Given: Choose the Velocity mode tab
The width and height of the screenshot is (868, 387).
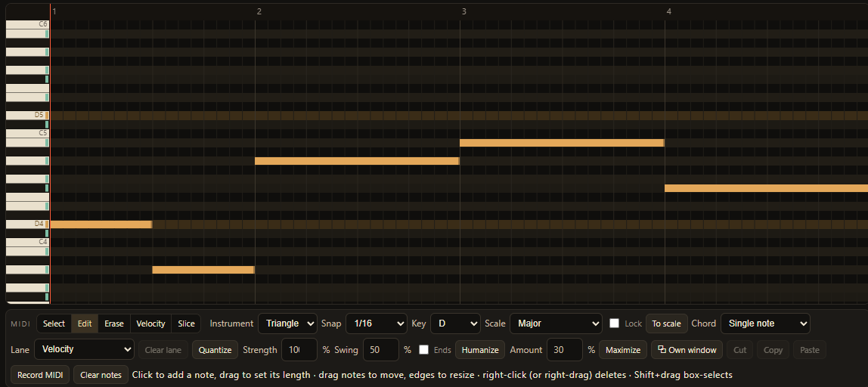Looking at the screenshot, I should pyautogui.click(x=150, y=324).
